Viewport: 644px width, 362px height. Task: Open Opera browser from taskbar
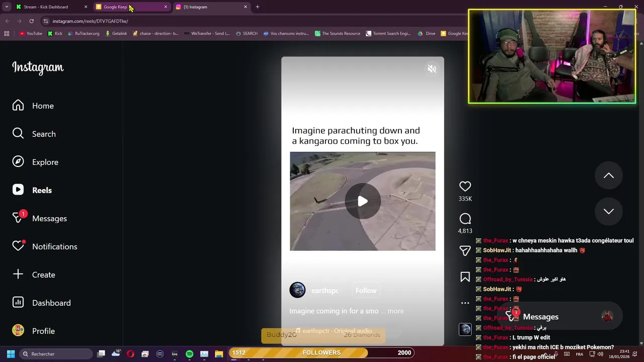130,354
